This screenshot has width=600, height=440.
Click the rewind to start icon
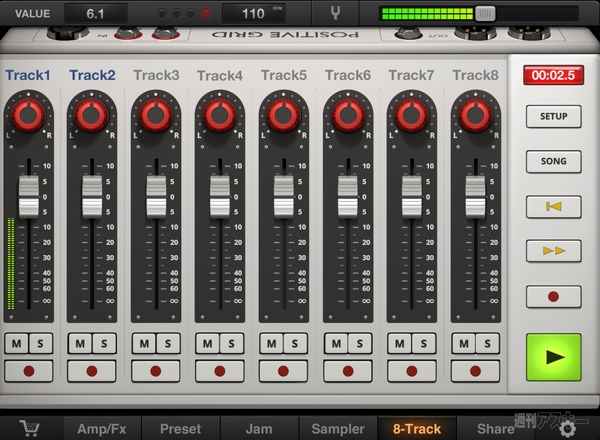[553, 205]
